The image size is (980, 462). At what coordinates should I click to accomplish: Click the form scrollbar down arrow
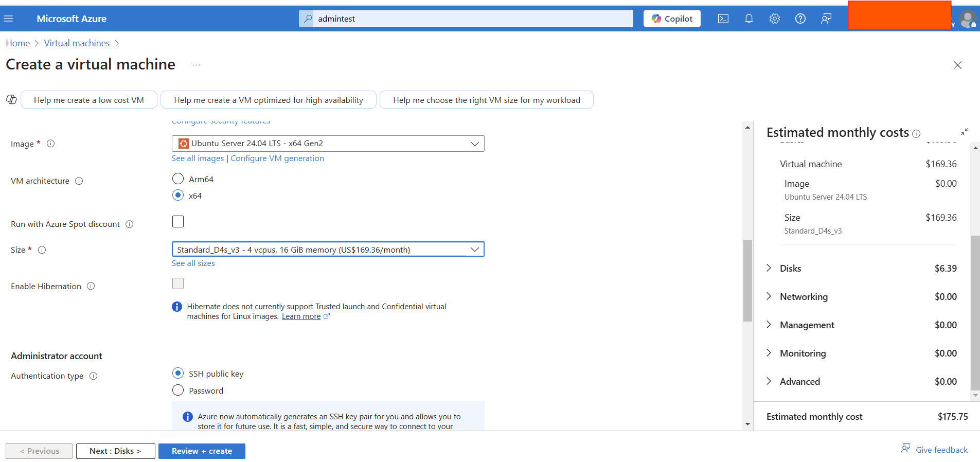pos(748,424)
